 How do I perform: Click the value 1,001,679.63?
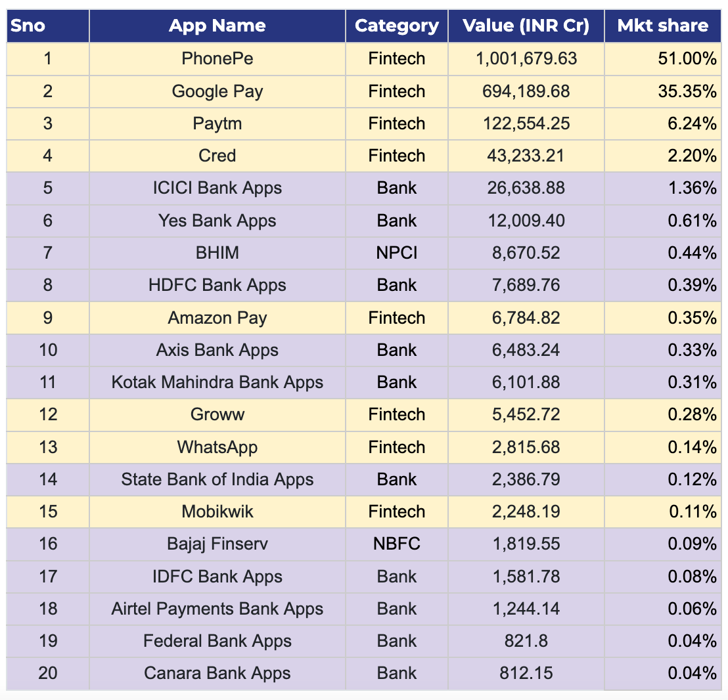[x=526, y=59]
